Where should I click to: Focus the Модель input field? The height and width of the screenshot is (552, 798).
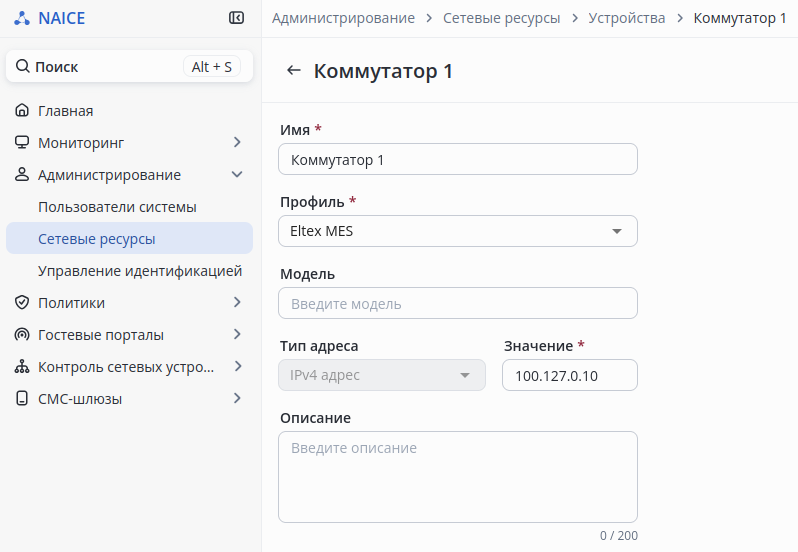coord(457,303)
